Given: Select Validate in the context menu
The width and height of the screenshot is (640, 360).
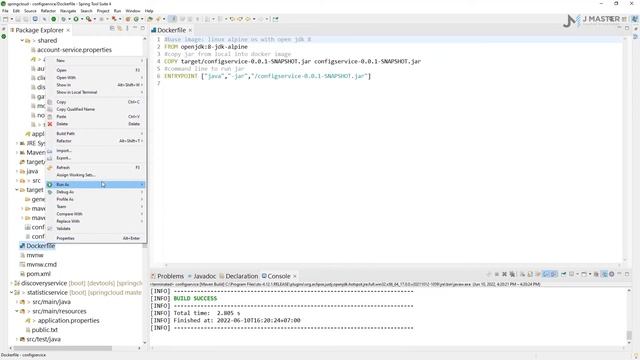Looking at the screenshot, I should (95, 229).
